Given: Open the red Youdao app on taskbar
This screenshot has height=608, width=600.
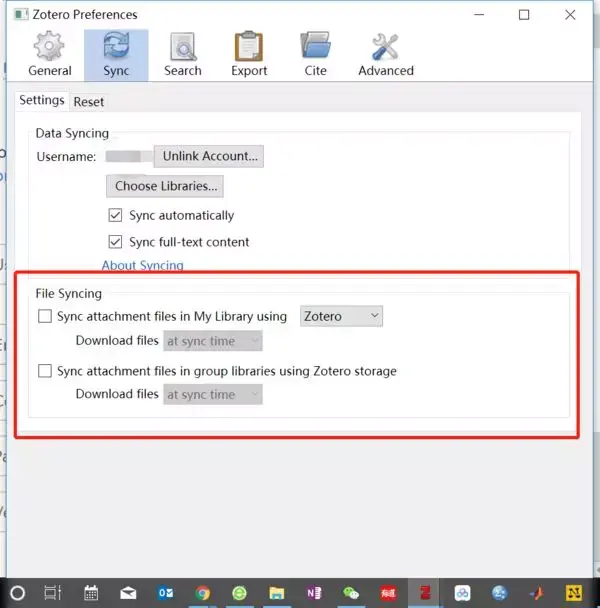Looking at the screenshot, I should 388,593.
